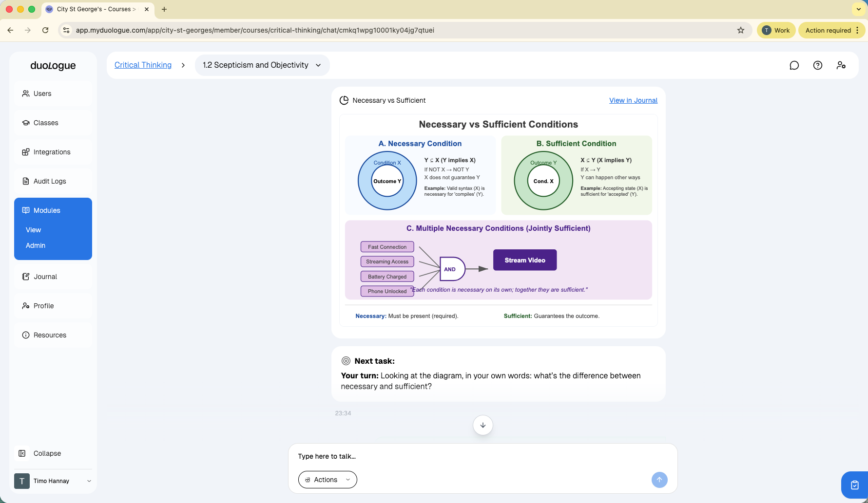Viewport: 868px width, 503px height.
Task: Open Admin under Modules
Action: pos(36,245)
